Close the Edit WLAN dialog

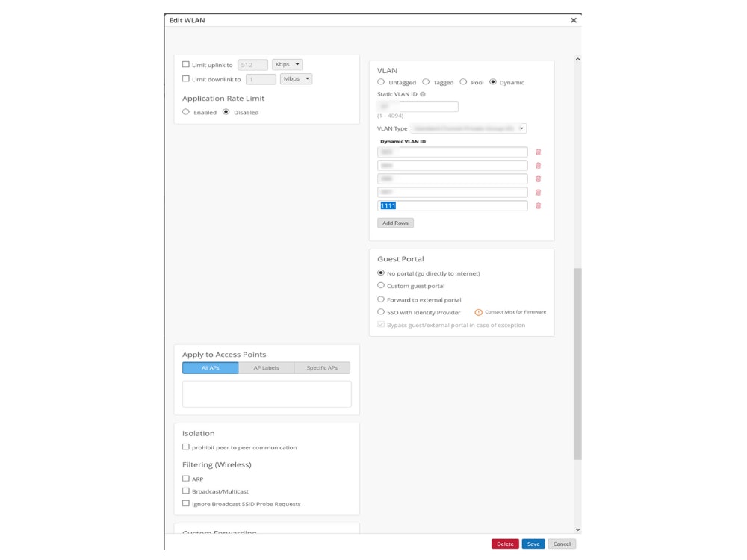coord(574,20)
